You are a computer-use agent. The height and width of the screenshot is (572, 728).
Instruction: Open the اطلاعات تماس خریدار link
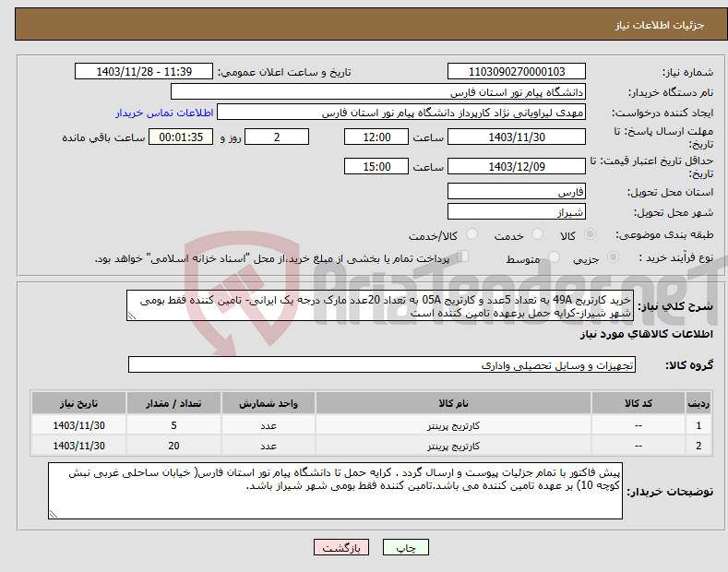click(x=164, y=113)
